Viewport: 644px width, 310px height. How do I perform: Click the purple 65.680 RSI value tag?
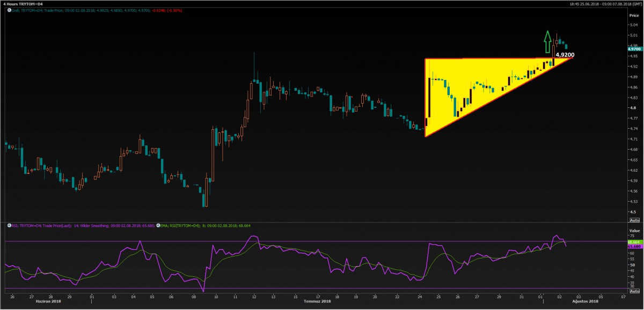634,246
